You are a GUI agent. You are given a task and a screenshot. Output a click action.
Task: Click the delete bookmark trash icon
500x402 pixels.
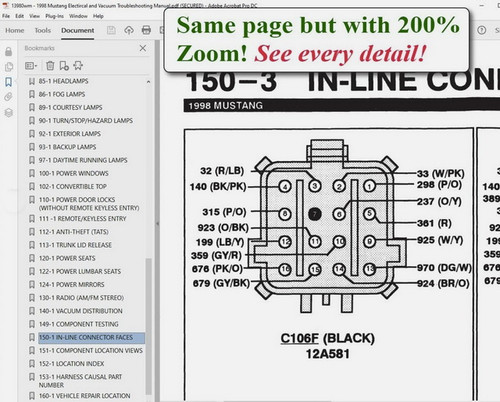pos(50,66)
